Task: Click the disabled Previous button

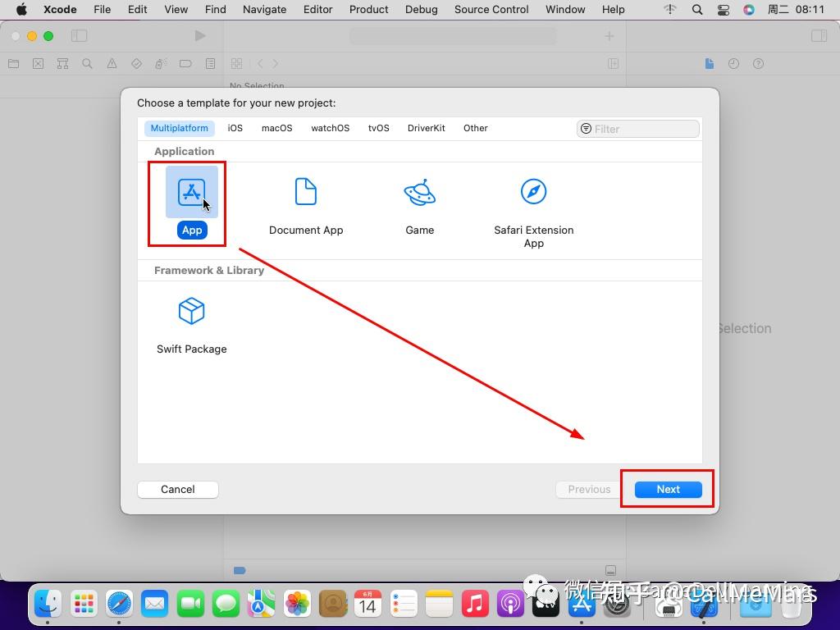Action: point(589,489)
